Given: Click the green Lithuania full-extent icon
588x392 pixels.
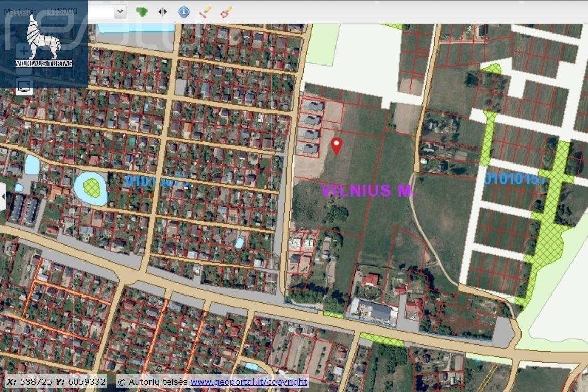Looking at the screenshot, I should pyautogui.click(x=141, y=12).
